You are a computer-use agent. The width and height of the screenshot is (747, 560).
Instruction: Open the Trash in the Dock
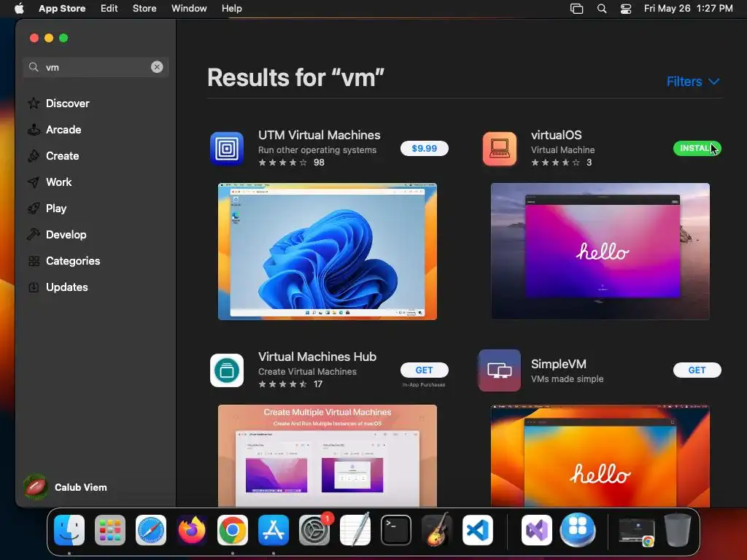coord(678,530)
